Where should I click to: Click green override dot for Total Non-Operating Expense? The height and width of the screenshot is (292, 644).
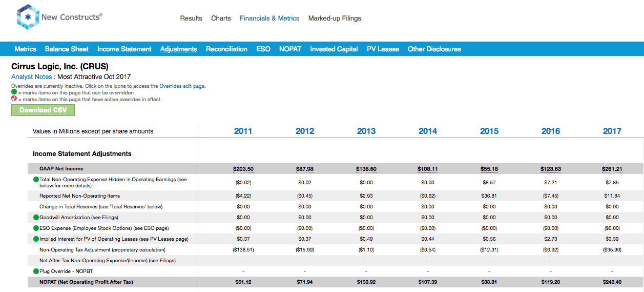36,180
